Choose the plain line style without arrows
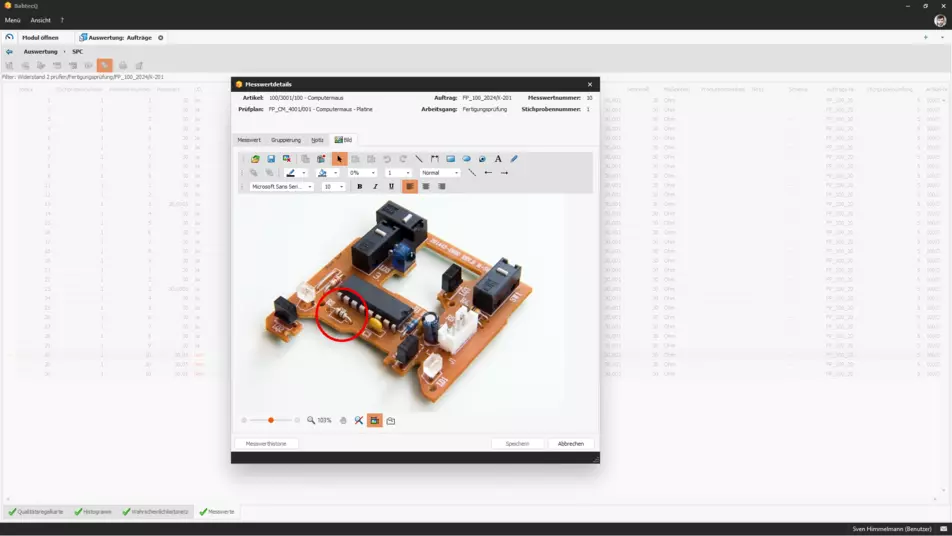The image size is (952, 536). [472, 173]
